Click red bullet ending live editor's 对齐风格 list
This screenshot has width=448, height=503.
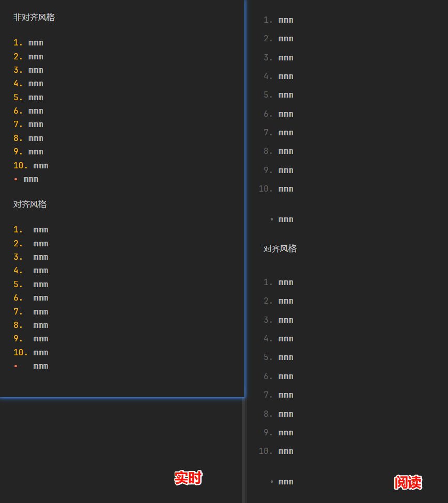coord(16,366)
